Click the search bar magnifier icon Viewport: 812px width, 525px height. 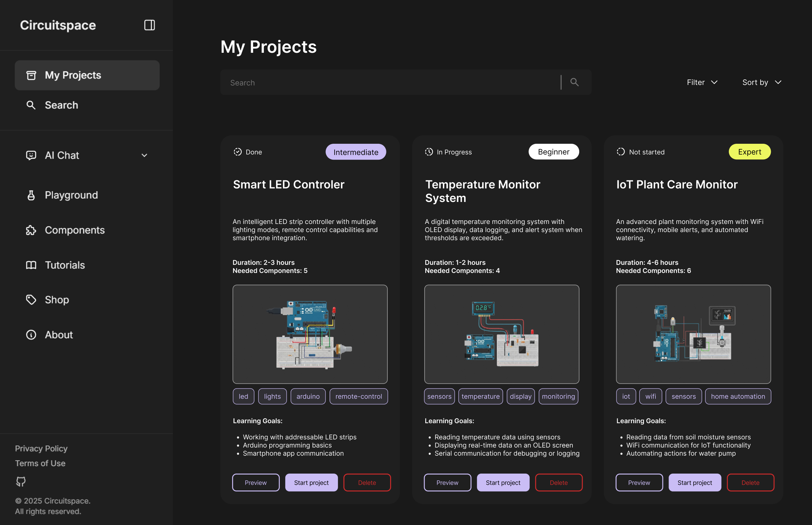tap(574, 82)
